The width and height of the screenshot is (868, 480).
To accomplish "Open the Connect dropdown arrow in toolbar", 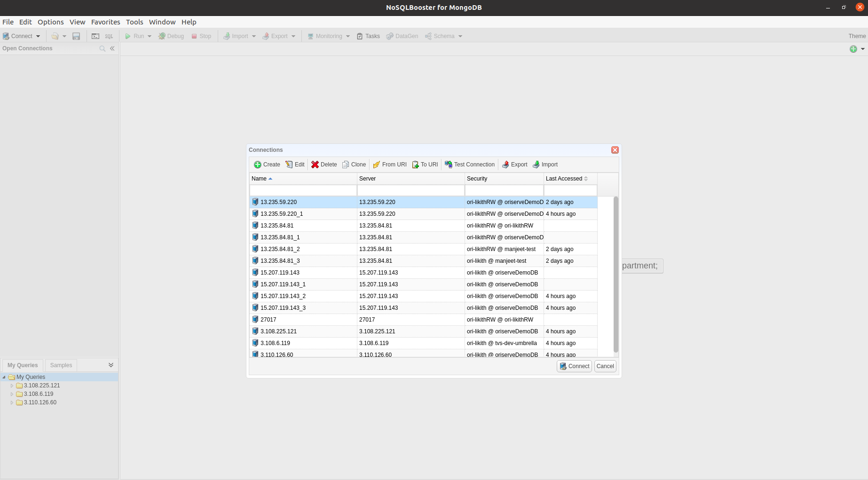I will point(38,36).
